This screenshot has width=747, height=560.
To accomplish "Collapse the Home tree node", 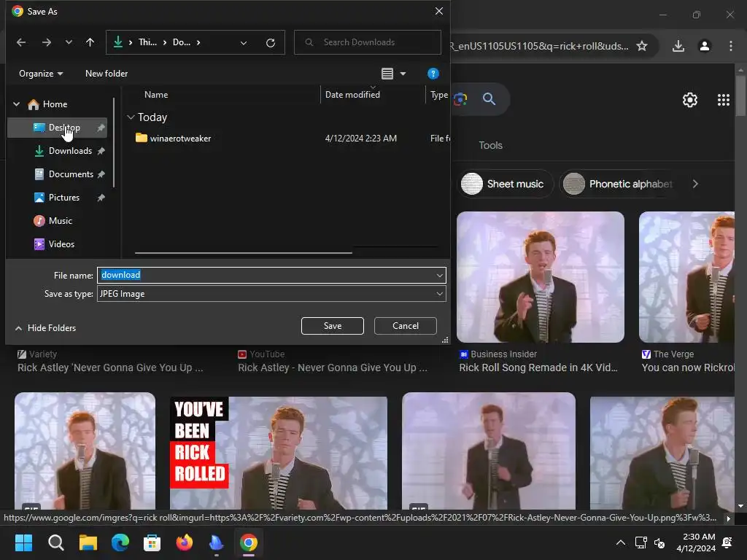I will pos(16,104).
